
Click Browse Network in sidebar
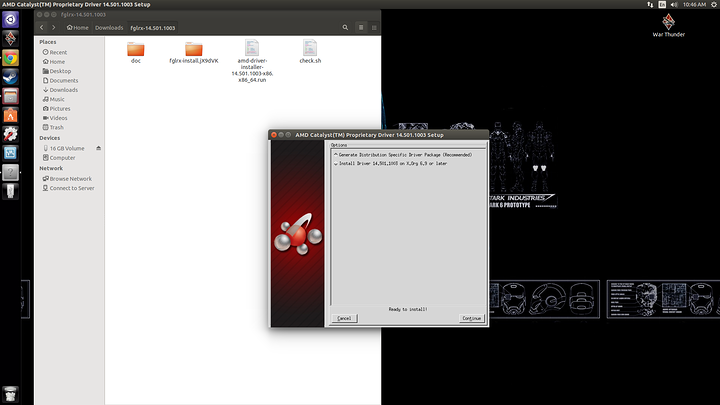pyautogui.click(x=67, y=179)
